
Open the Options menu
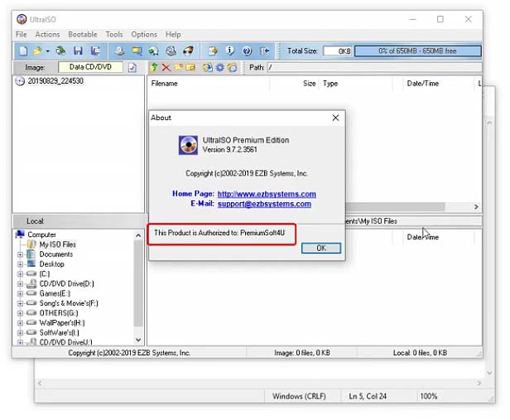point(144,35)
